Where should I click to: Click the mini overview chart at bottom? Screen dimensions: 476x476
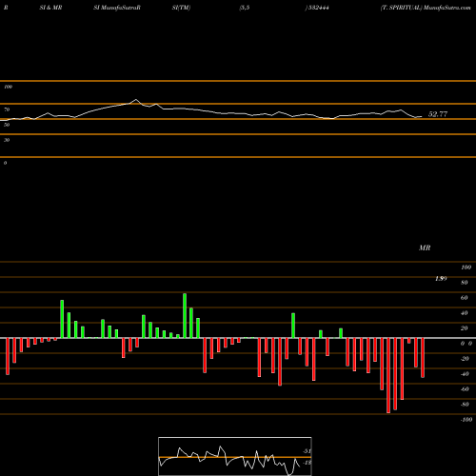click(235, 456)
